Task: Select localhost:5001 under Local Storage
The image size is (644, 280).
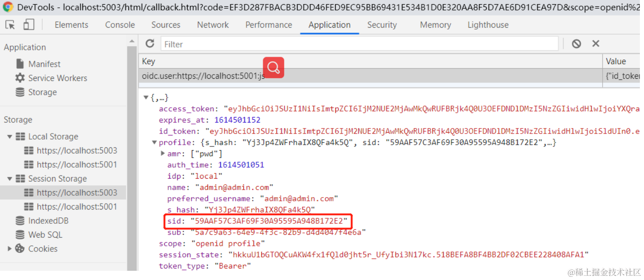Action: [x=77, y=164]
